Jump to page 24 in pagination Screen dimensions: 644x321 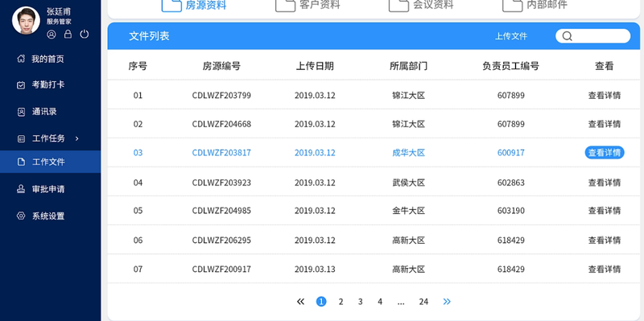point(423,302)
